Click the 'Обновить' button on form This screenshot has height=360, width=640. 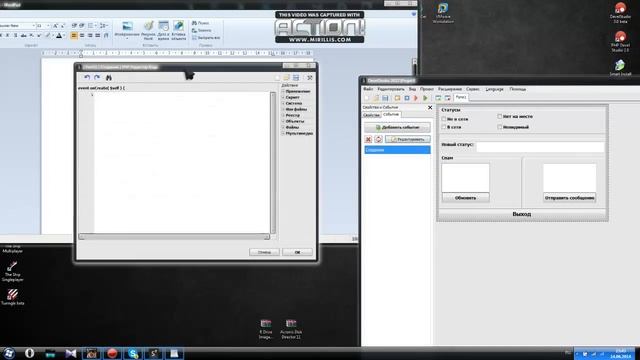465,198
